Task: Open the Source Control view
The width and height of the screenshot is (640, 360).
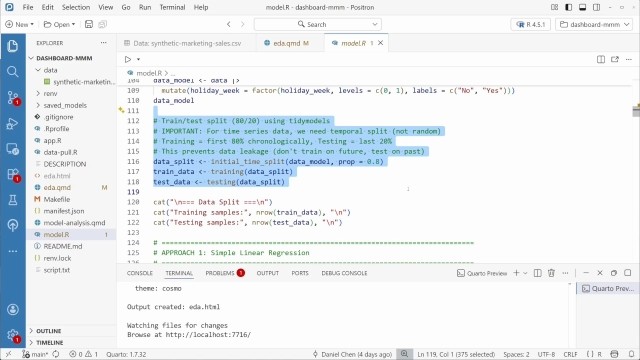Action: pyautogui.click(x=13, y=98)
